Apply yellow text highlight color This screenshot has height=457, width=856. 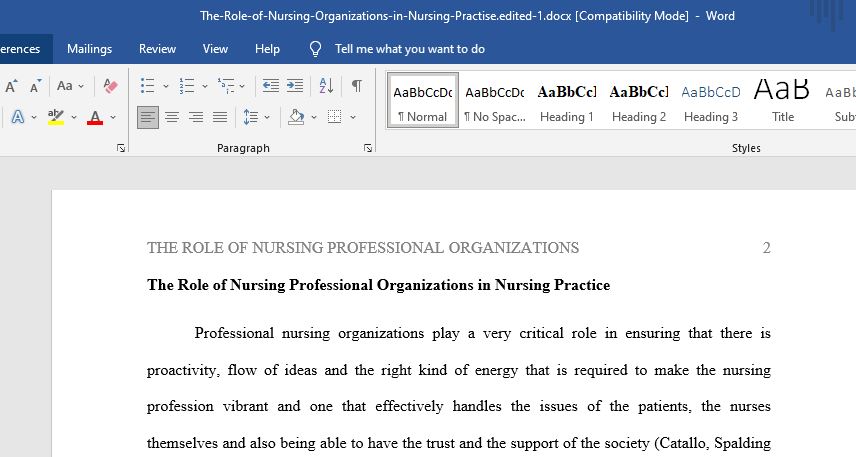coord(56,117)
